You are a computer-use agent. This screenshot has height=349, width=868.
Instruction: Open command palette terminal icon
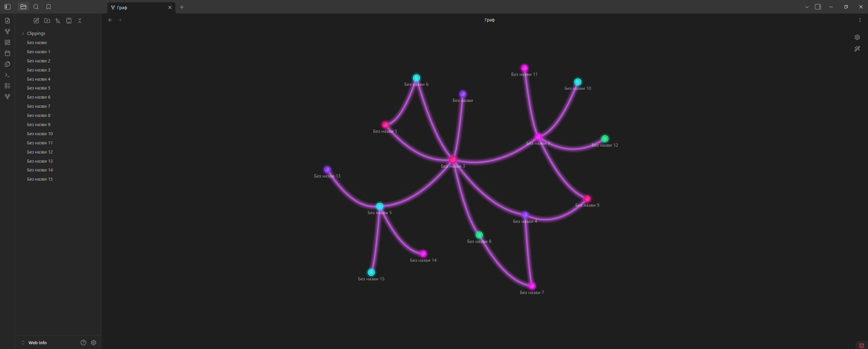tap(7, 75)
